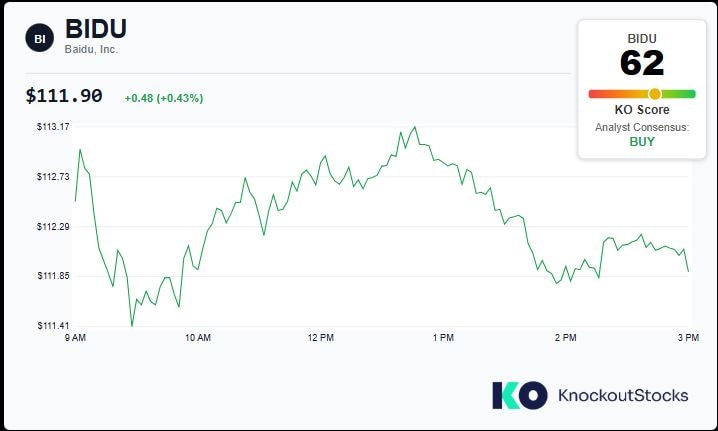Click the BUY analyst consensus label

(642, 142)
